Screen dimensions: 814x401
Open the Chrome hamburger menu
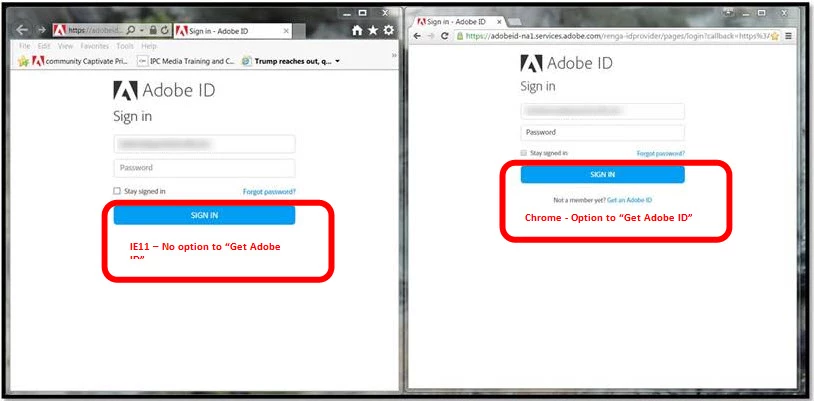pos(789,36)
